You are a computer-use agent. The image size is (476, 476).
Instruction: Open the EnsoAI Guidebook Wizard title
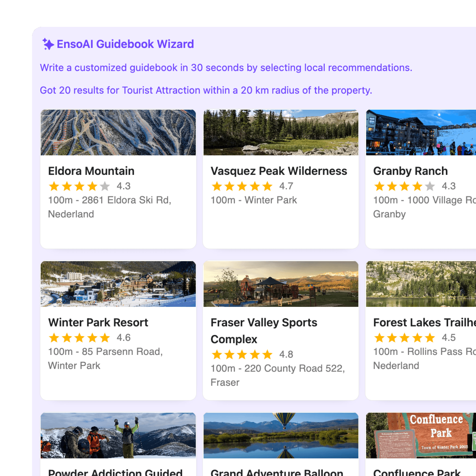[125, 44]
